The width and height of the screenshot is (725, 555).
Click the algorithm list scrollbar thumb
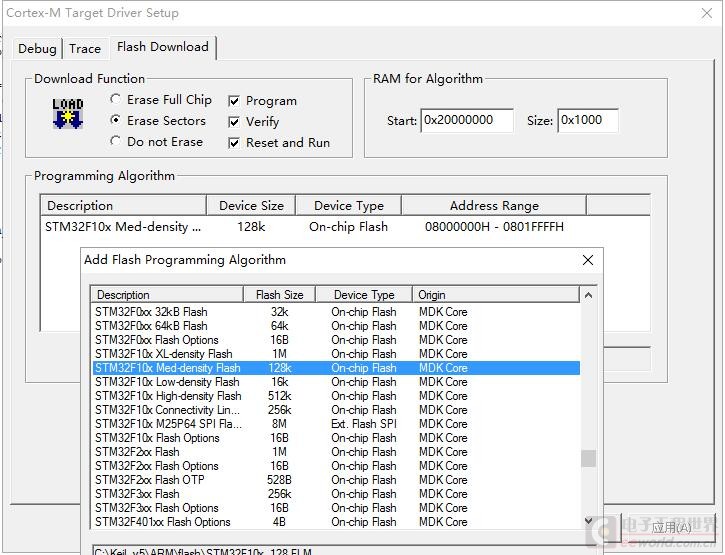click(x=588, y=458)
